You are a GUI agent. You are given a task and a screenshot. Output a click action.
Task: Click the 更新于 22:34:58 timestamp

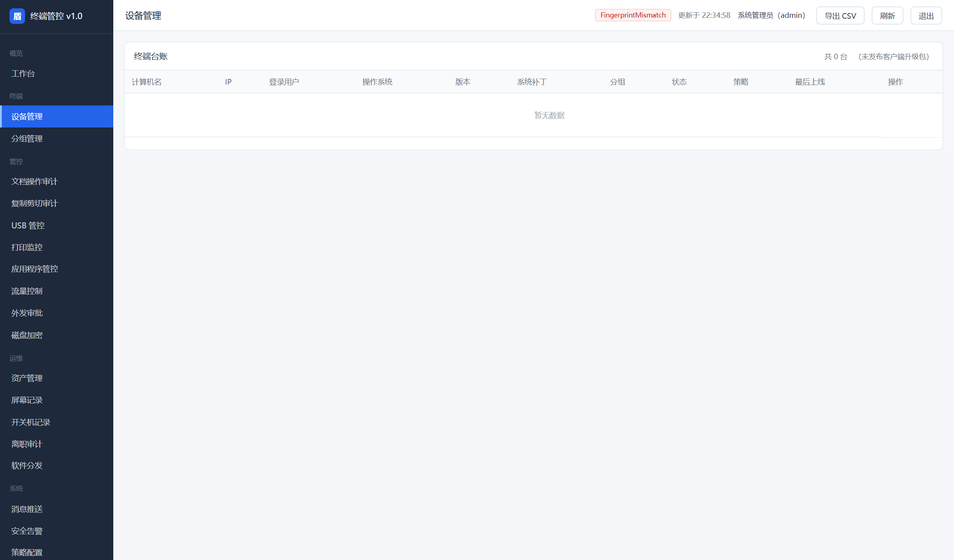pyautogui.click(x=704, y=15)
